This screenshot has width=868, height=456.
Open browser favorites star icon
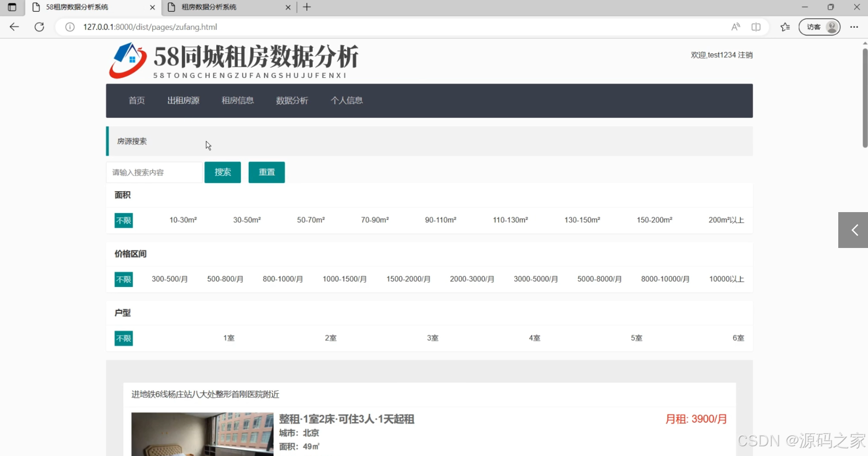click(x=785, y=27)
